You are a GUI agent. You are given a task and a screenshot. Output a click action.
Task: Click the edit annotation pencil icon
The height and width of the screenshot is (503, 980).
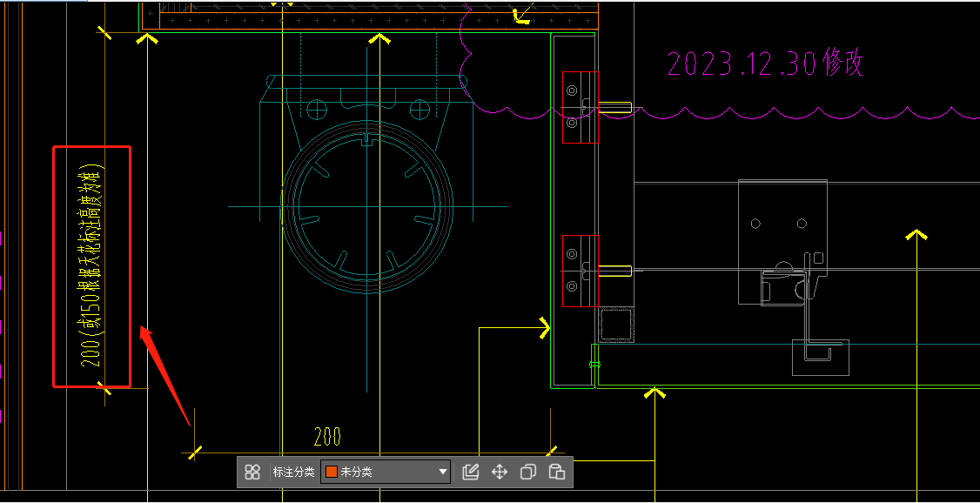pos(470,472)
